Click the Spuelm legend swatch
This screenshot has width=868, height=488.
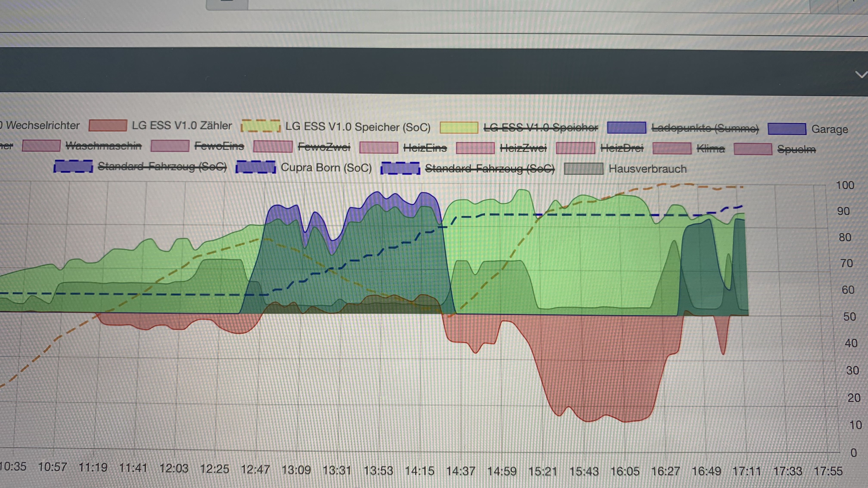753,149
